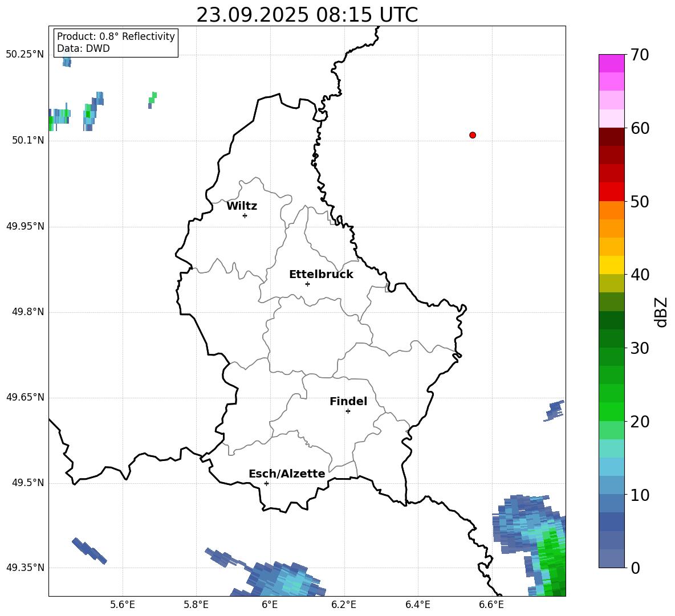
Task: Select the bright red swatch above 50 dBZ
Action: [612, 191]
